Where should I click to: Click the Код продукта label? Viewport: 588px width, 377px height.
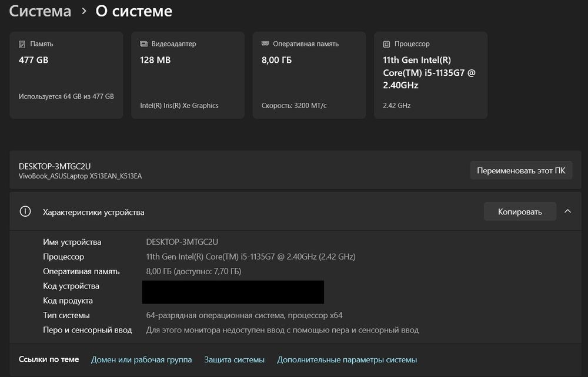pos(68,301)
